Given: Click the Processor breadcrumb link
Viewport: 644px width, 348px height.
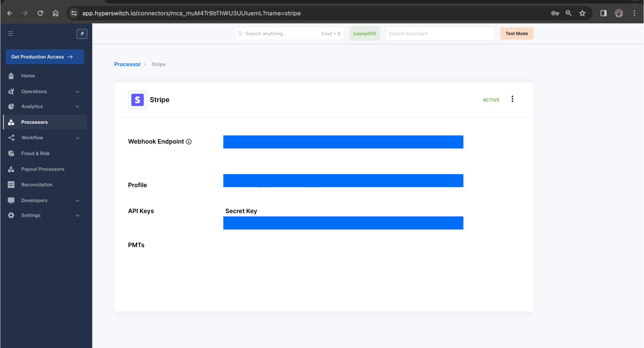Looking at the screenshot, I should click(x=127, y=64).
